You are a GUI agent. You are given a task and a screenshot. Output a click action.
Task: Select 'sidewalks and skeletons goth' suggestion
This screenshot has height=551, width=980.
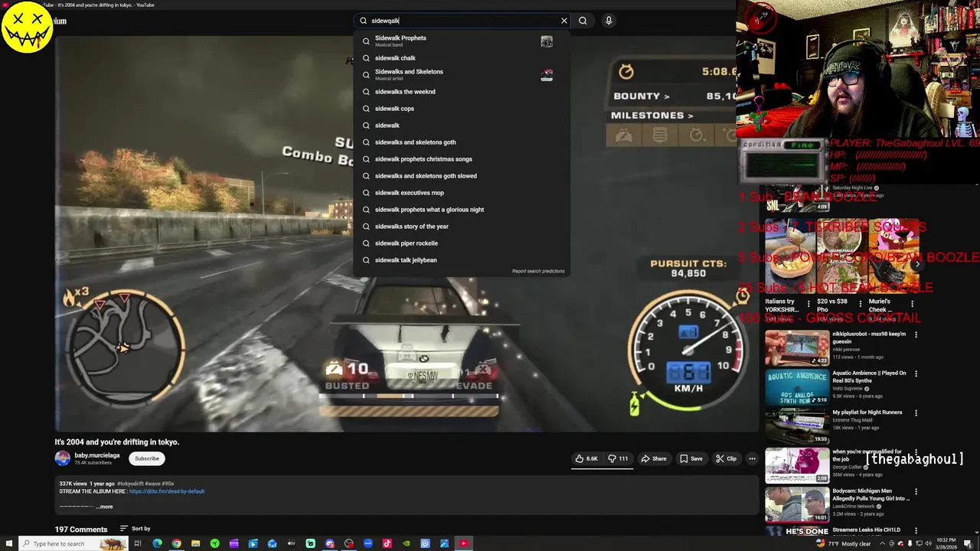(461, 142)
